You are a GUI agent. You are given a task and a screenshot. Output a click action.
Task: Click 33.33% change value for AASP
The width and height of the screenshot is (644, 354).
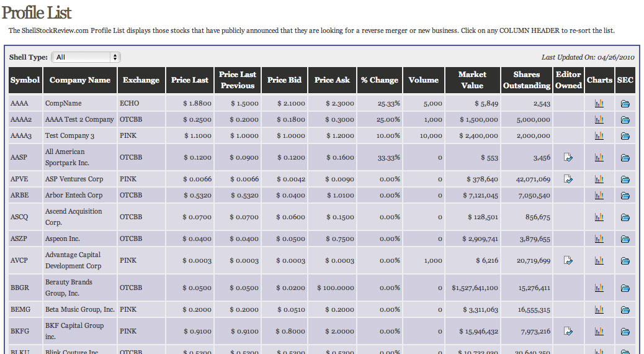388,158
